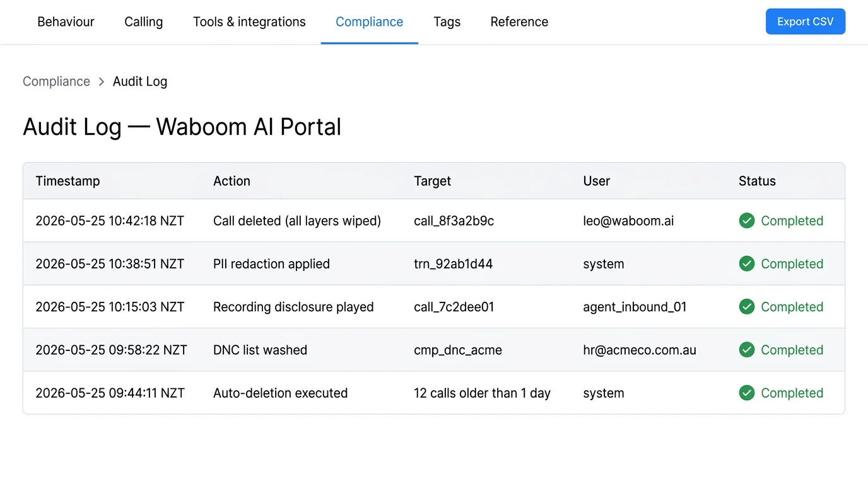The width and height of the screenshot is (868, 484).
Task: Click the PII redaction applied action
Action: (x=271, y=264)
